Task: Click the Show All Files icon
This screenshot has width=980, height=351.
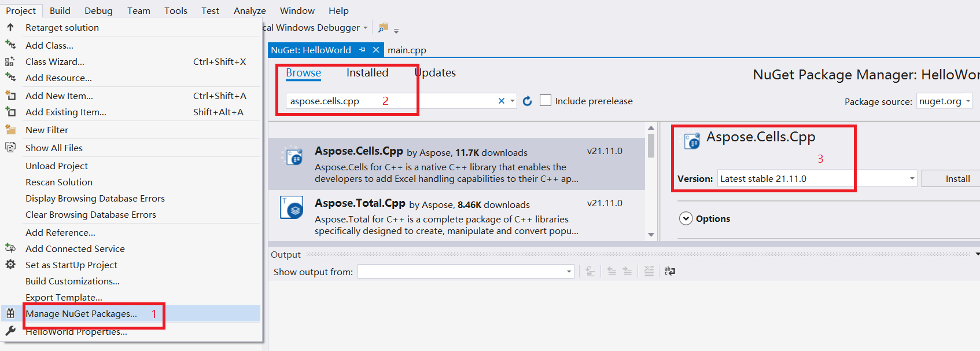Action: [10, 147]
